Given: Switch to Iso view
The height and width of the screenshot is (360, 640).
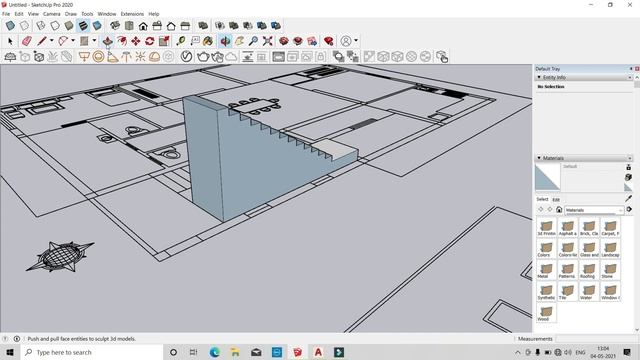Looking at the screenshot, I should [x=115, y=26].
